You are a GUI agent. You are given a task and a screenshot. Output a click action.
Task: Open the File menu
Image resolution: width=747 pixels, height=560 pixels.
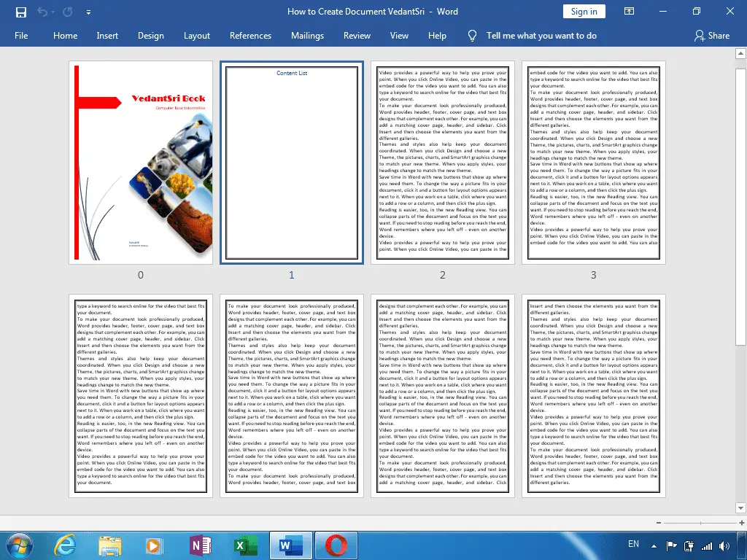pyautogui.click(x=21, y=36)
